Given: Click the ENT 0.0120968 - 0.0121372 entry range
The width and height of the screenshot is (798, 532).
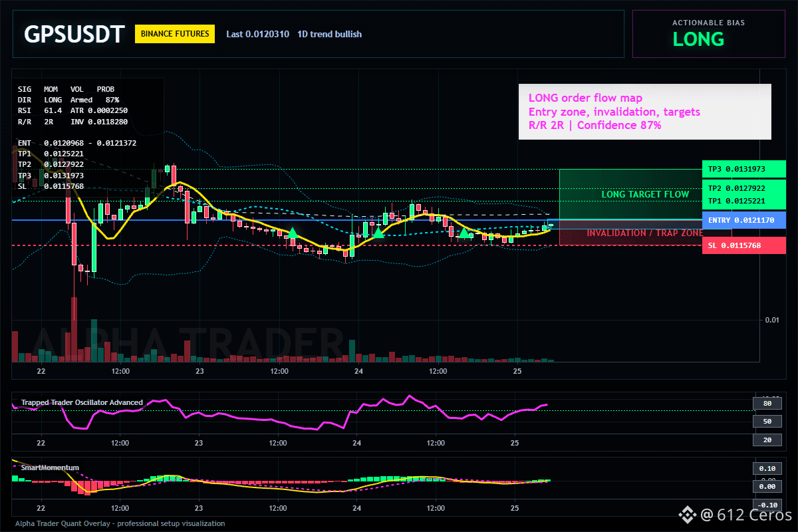Looking at the screenshot, I should [77, 143].
